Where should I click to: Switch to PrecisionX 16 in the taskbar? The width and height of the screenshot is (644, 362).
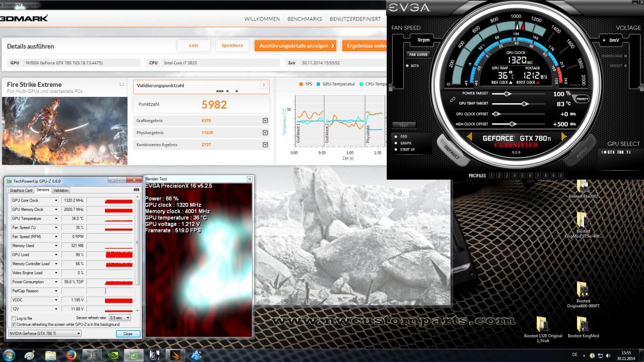pos(92,355)
